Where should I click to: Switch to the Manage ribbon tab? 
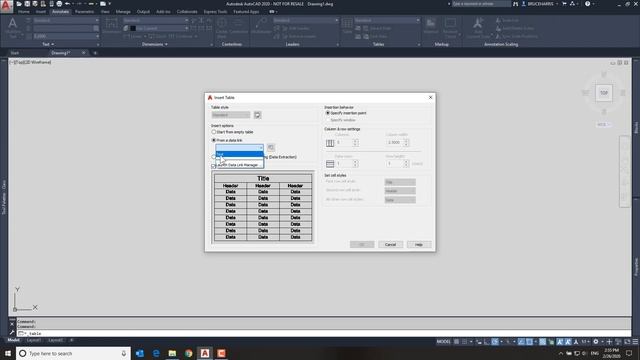123,12
